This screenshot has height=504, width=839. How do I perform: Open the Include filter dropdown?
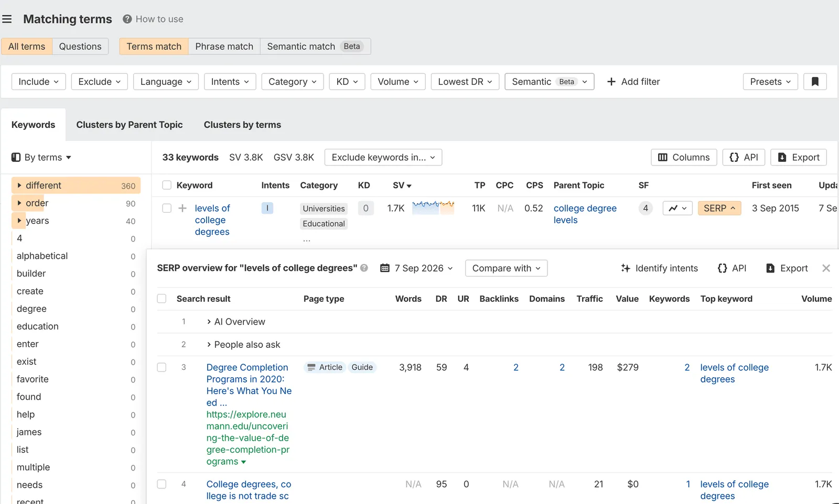[x=39, y=82]
